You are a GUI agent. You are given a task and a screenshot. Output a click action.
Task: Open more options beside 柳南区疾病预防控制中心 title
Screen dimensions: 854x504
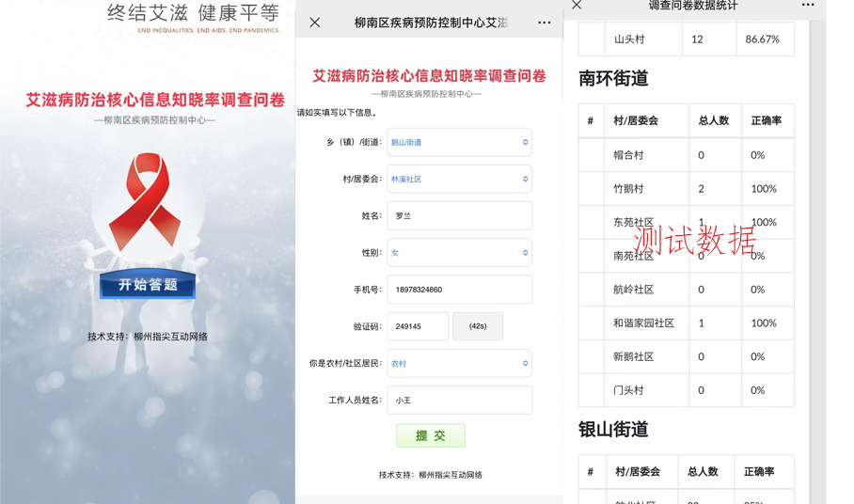tap(545, 23)
